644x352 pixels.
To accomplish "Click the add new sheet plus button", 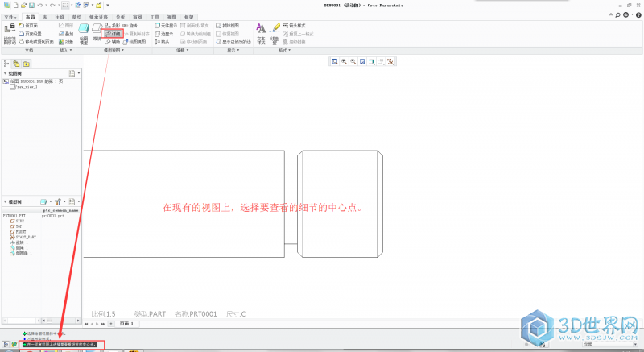I will 111,324.
